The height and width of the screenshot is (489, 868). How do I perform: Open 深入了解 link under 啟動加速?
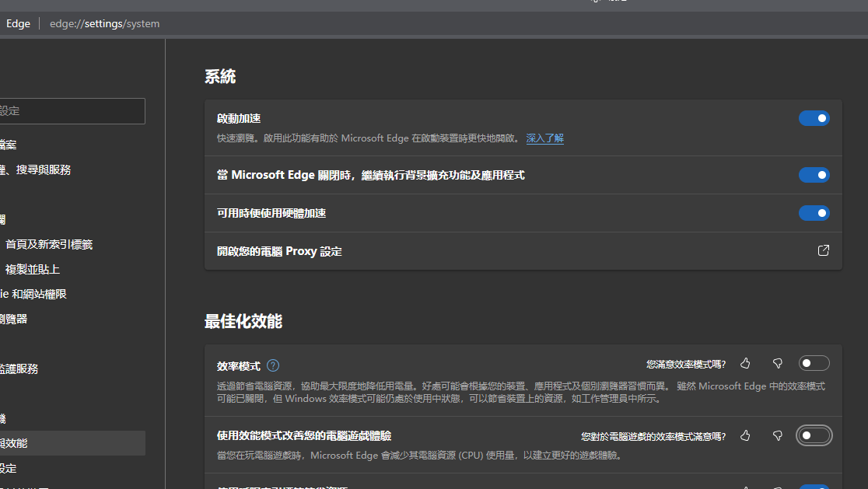click(544, 138)
